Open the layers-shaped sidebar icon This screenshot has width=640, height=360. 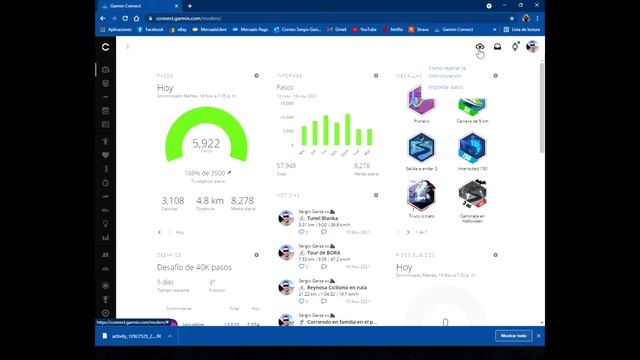click(105, 83)
